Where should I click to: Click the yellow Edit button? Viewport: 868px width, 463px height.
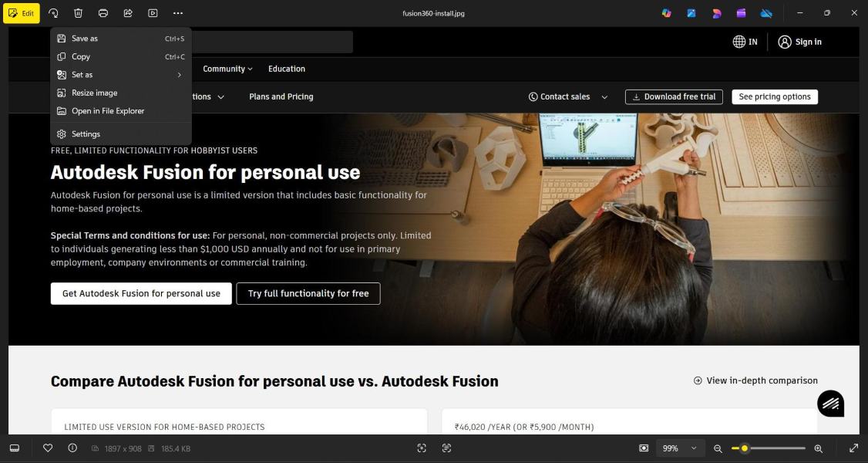[22, 13]
